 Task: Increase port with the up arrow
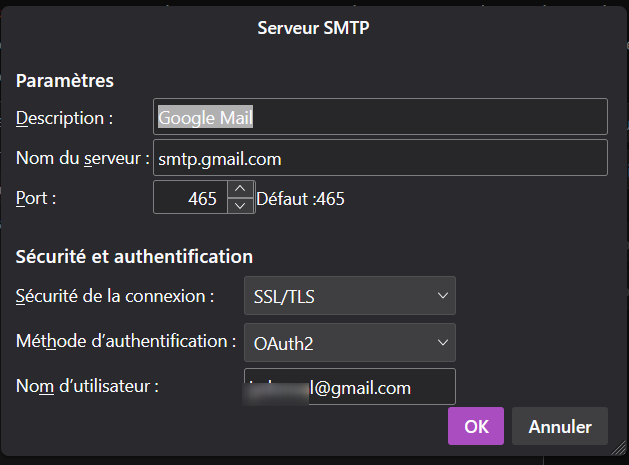pyautogui.click(x=240, y=189)
